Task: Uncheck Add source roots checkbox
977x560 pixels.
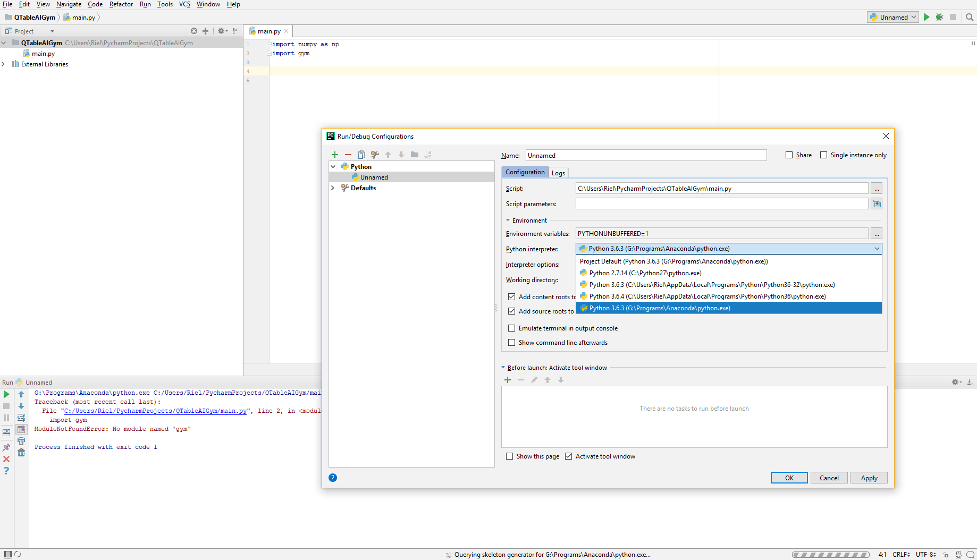Action: pos(511,311)
